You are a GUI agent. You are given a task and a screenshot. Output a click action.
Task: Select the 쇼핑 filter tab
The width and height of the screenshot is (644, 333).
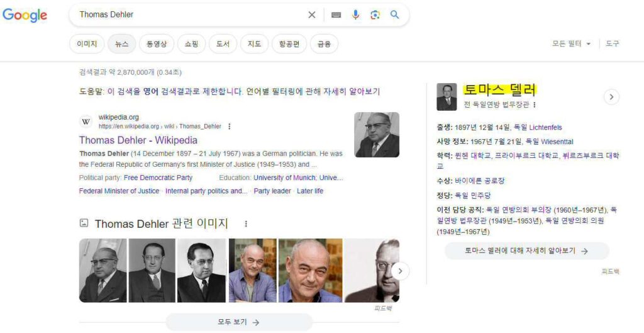click(x=191, y=44)
